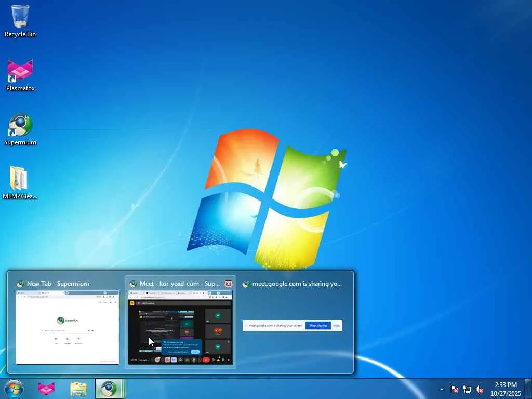Select the Plasmafox desktop shortcut
This screenshot has width=532, height=399.
coord(20,75)
